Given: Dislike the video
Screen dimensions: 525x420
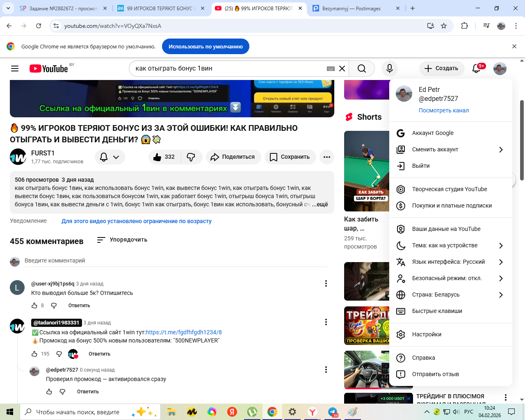Looking at the screenshot, I should click(x=191, y=157).
